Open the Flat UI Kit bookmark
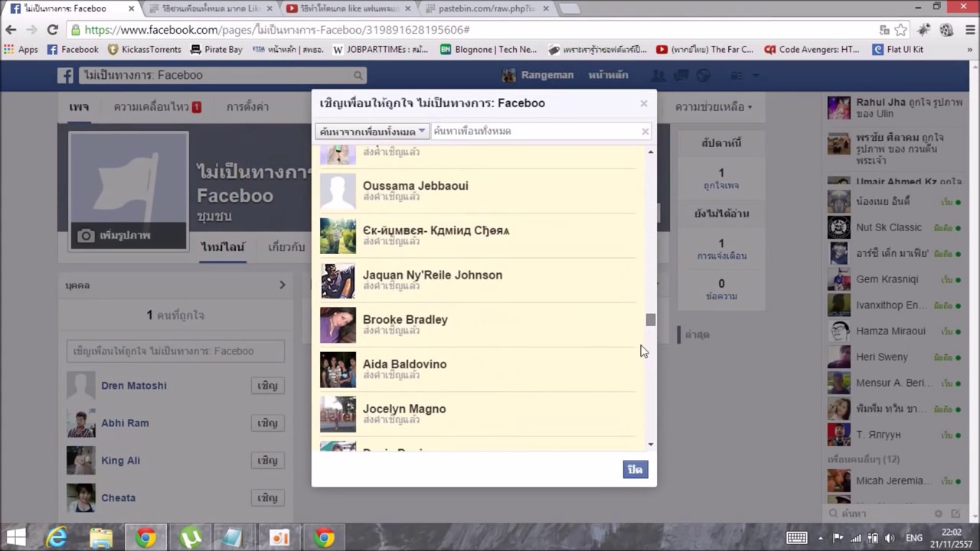The height and width of the screenshot is (551, 980). (898, 49)
